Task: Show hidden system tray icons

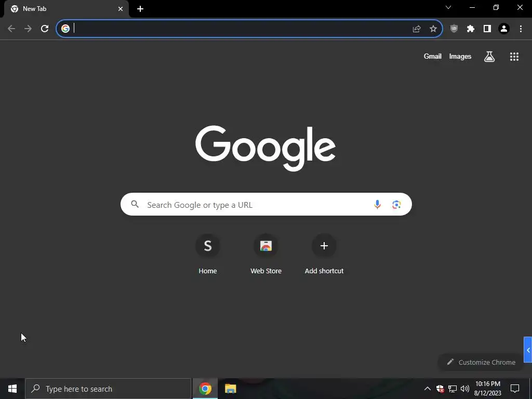Action: coord(428,389)
